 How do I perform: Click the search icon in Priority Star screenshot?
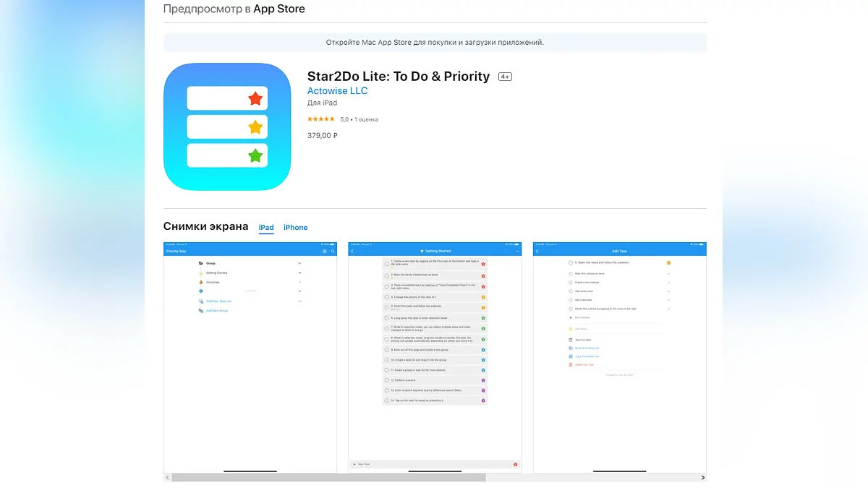333,251
